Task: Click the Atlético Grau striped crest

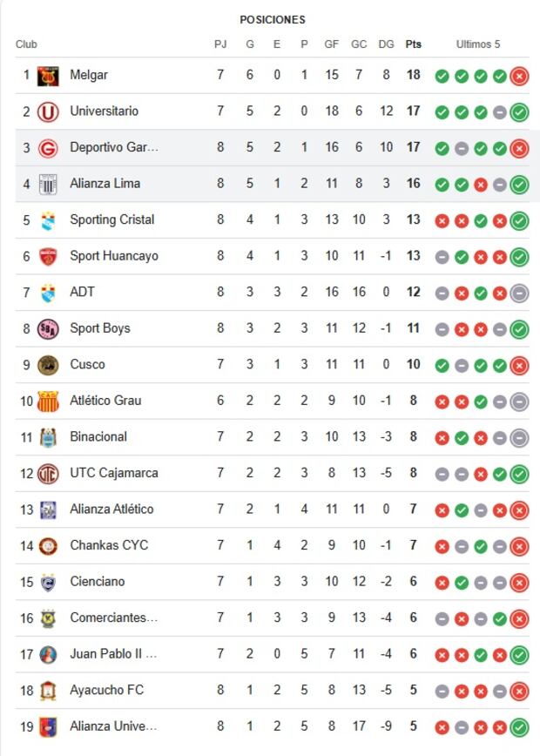Action: point(48,401)
